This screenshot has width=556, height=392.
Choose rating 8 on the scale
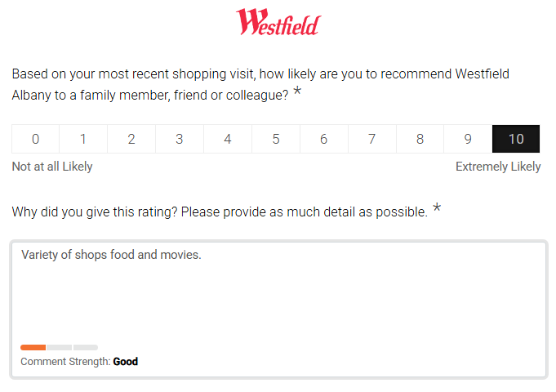coord(420,139)
